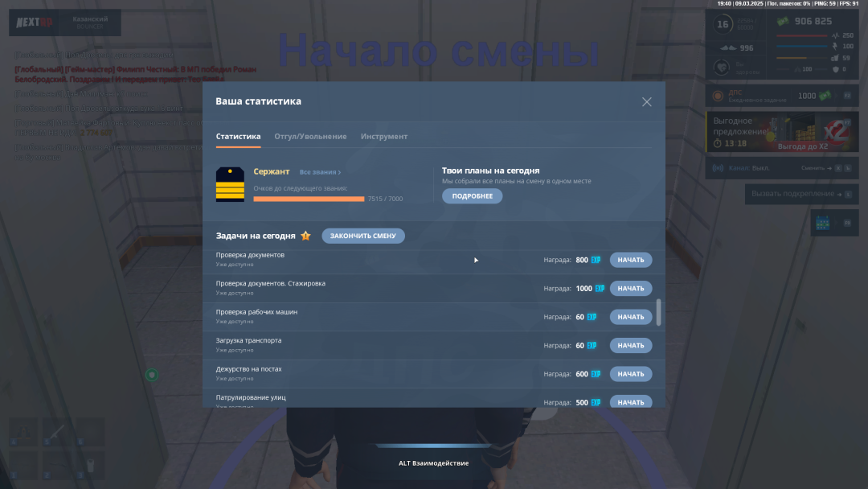Switch radio channel via 'Сменить'
This screenshot has width=868, height=489.
tap(815, 168)
